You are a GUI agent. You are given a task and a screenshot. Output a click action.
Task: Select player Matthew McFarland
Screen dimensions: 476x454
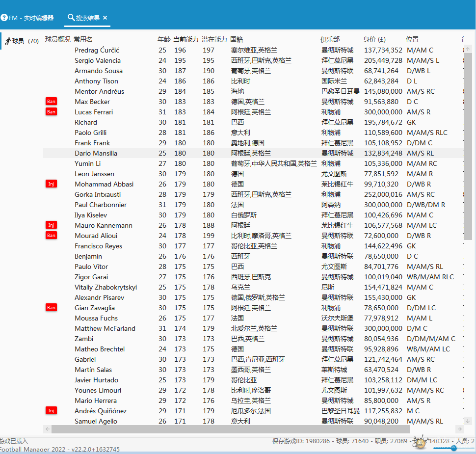[105, 329]
